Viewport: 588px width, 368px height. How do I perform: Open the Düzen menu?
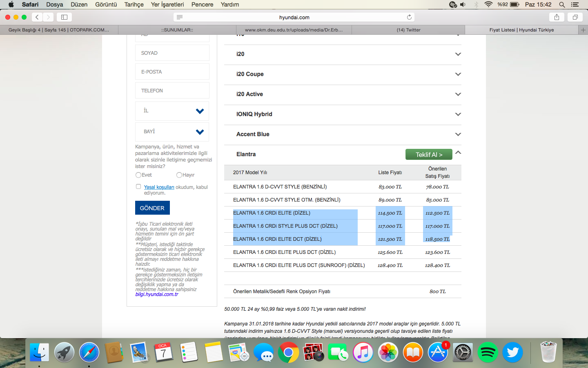point(79,4)
